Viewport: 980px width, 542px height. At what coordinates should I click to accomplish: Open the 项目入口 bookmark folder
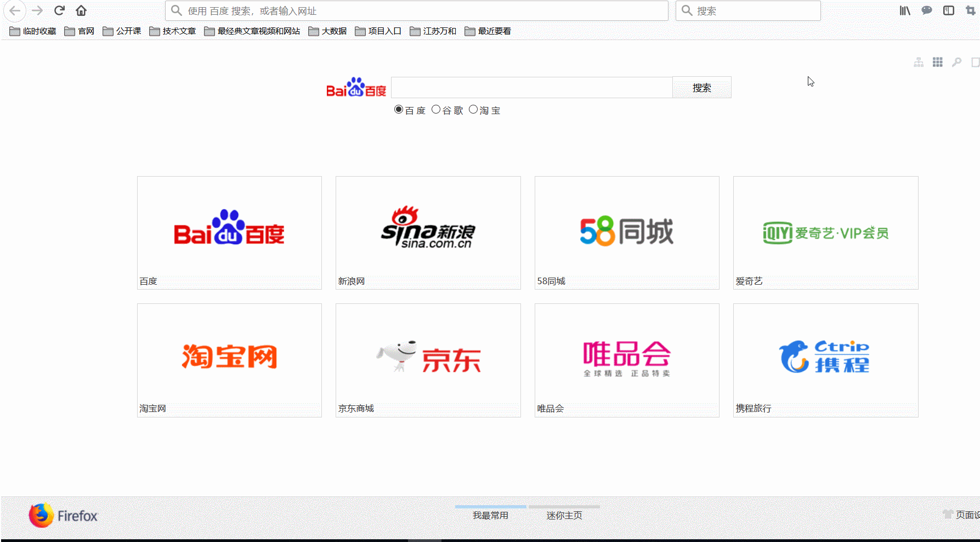(x=378, y=31)
